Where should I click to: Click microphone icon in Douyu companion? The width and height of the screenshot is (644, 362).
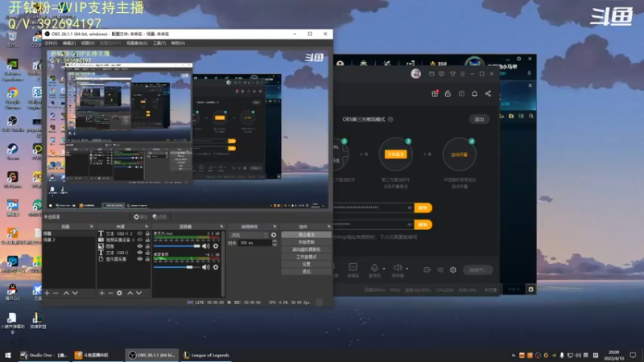tap(374, 268)
